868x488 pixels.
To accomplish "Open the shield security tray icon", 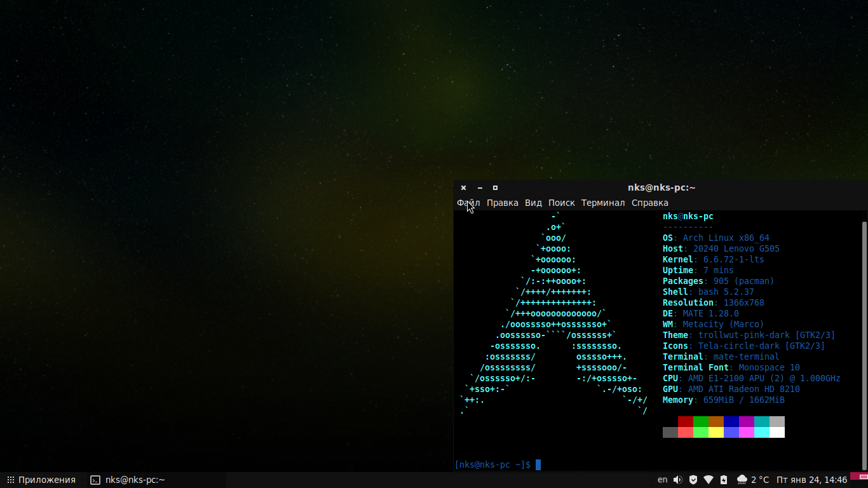I will tap(693, 480).
